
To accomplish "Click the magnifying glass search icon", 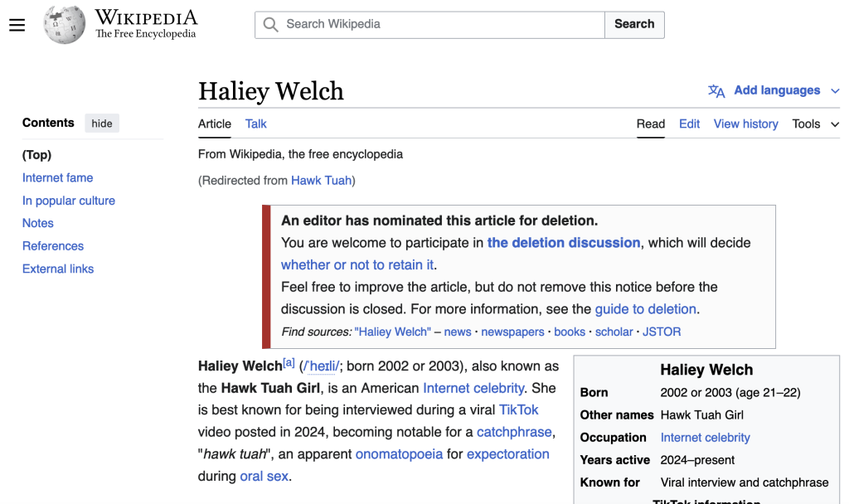I will (270, 24).
